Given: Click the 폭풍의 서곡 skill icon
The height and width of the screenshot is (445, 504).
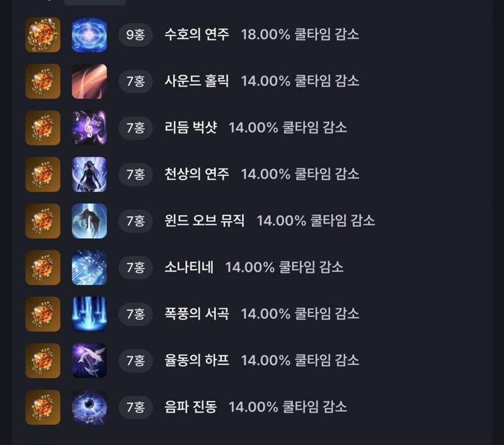Looking at the screenshot, I should [x=89, y=314].
